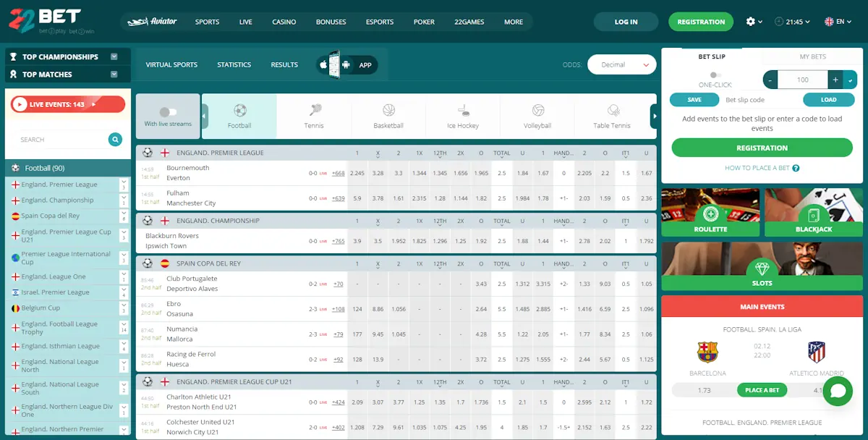Launch the Blackjack casino game
Image resolution: width=868 pixels, height=440 pixels.
click(813, 212)
